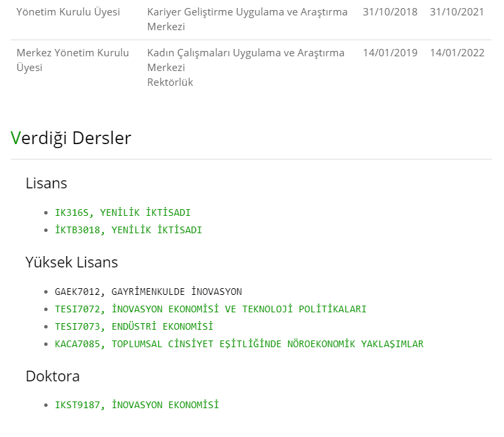Click the Yüksek Lisans subsection heading
The height and width of the screenshot is (437, 504).
[72, 262]
